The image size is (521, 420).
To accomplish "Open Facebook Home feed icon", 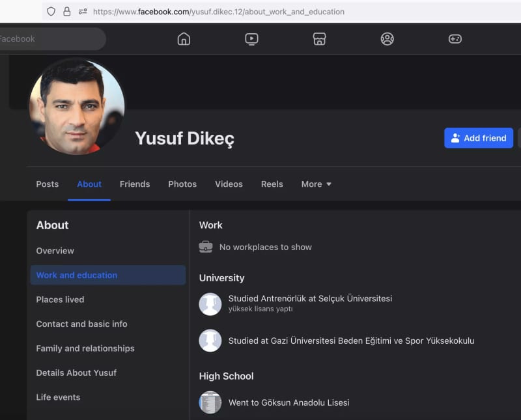I will [184, 39].
